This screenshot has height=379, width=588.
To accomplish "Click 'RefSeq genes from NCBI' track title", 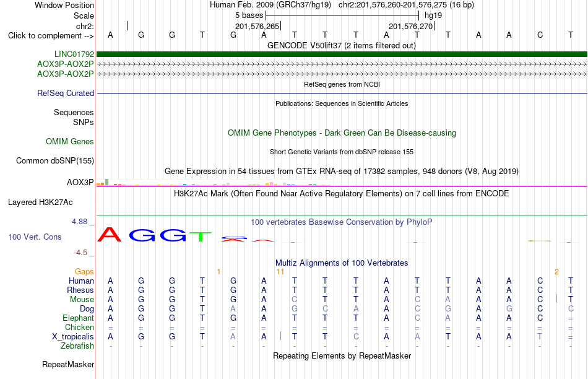I will [342, 84].
